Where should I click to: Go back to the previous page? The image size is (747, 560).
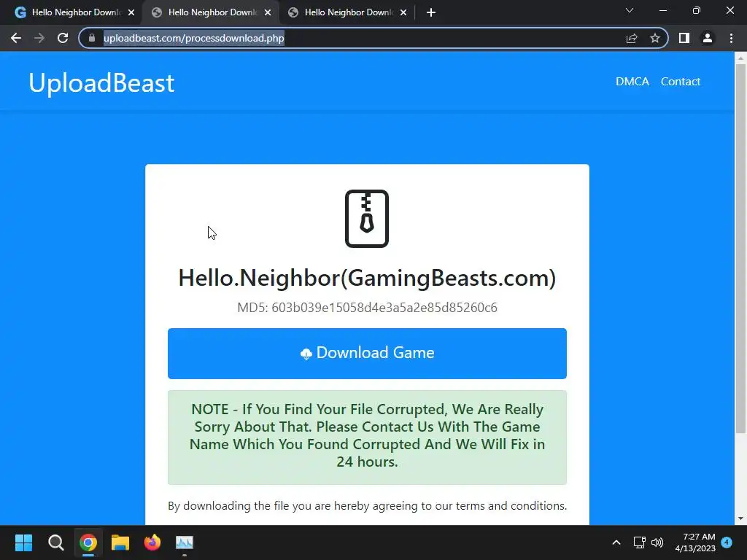click(x=16, y=38)
